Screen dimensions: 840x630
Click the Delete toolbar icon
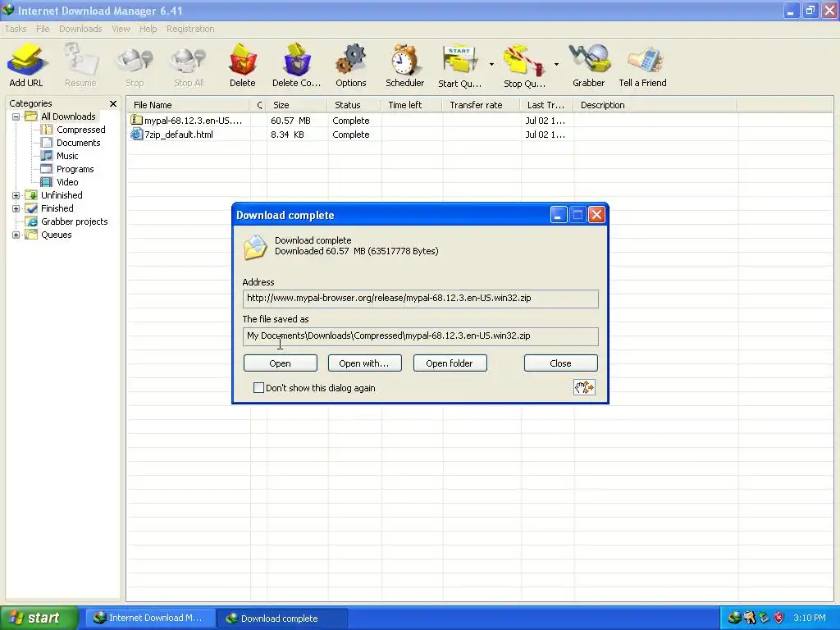coord(243,59)
